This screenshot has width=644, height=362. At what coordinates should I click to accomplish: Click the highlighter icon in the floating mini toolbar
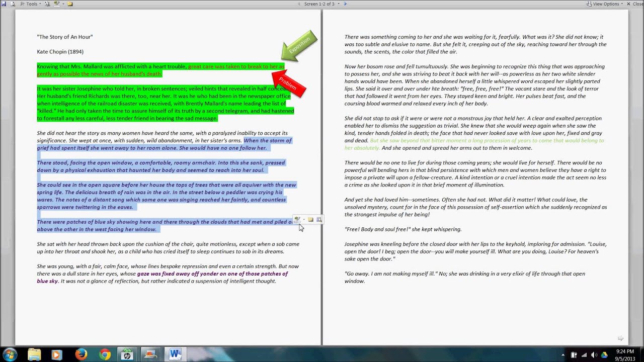(x=297, y=220)
